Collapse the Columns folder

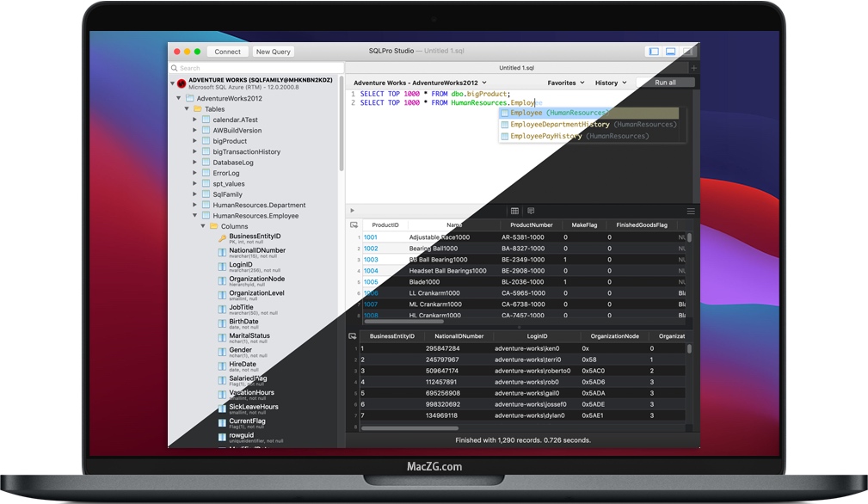point(203,226)
